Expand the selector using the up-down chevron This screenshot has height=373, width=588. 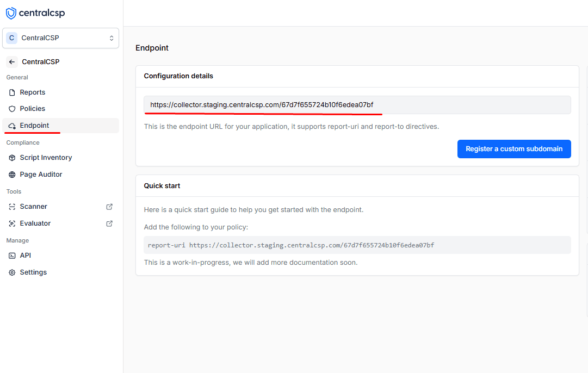coord(112,38)
